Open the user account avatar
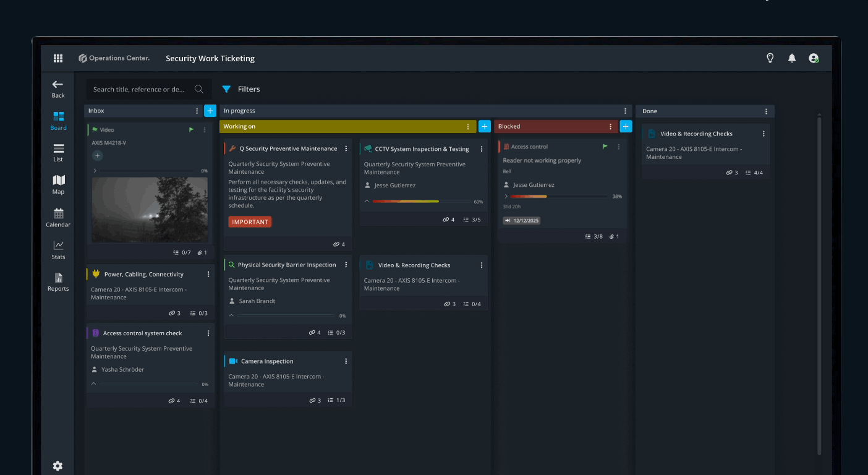The width and height of the screenshot is (868, 475). (x=814, y=58)
